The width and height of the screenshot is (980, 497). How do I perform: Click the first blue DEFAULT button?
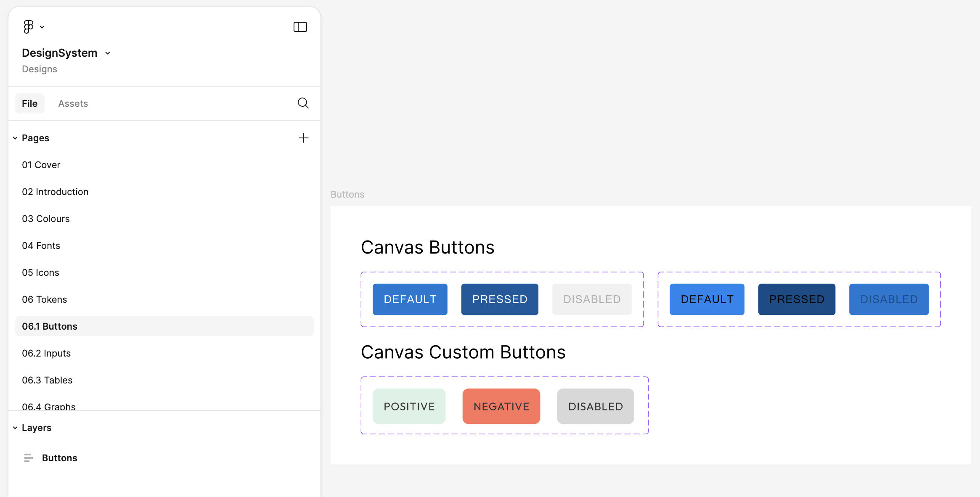(x=410, y=299)
